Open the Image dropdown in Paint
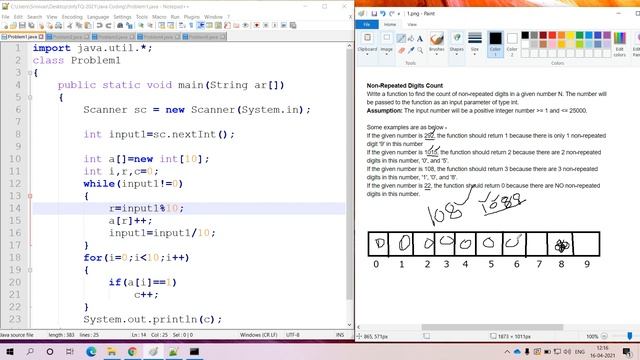This screenshot has height=360, width=640. tap(387, 44)
